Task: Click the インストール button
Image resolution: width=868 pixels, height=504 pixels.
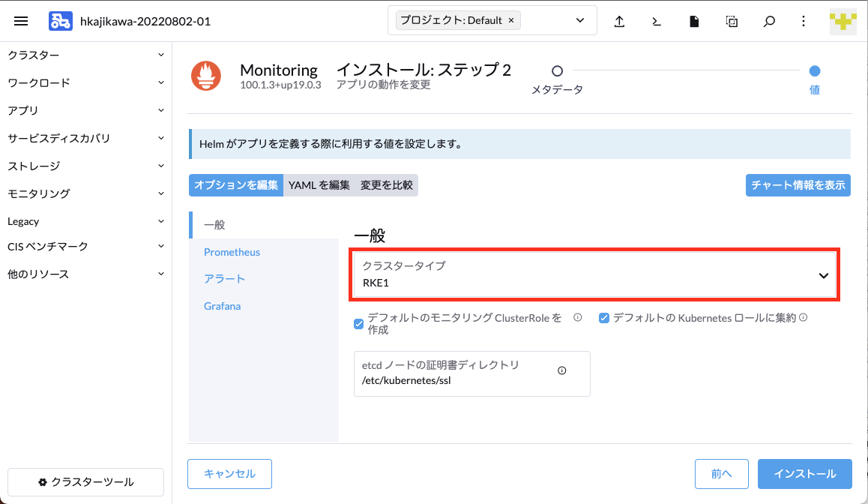Action: [804, 473]
